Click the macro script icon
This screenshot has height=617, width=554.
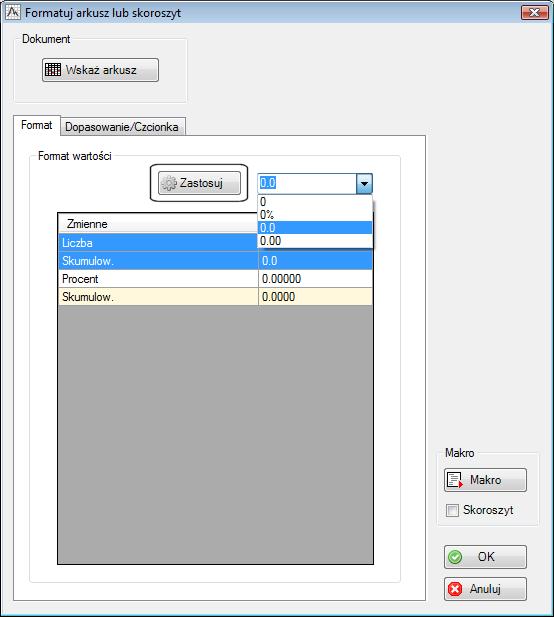pos(455,480)
